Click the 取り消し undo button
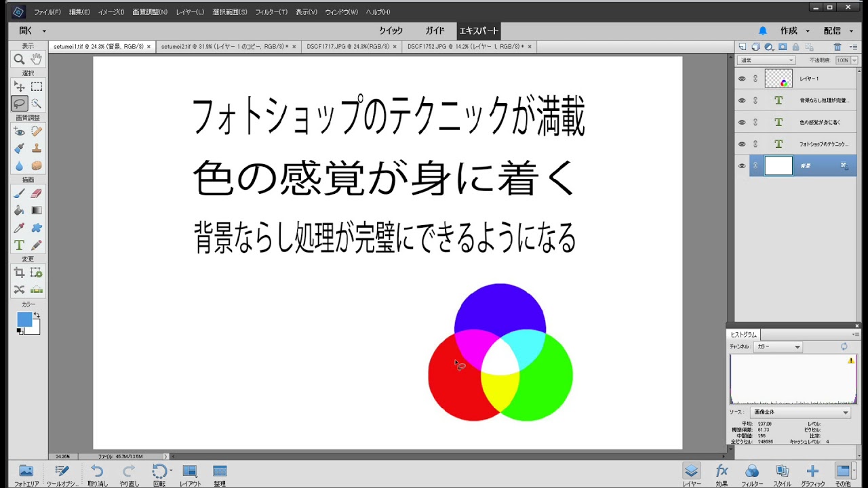This screenshot has height=488, width=868. pyautogui.click(x=97, y=475)
